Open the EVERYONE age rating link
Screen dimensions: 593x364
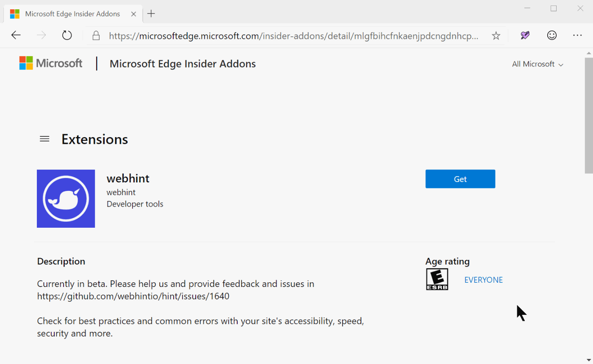pos(483,280)
